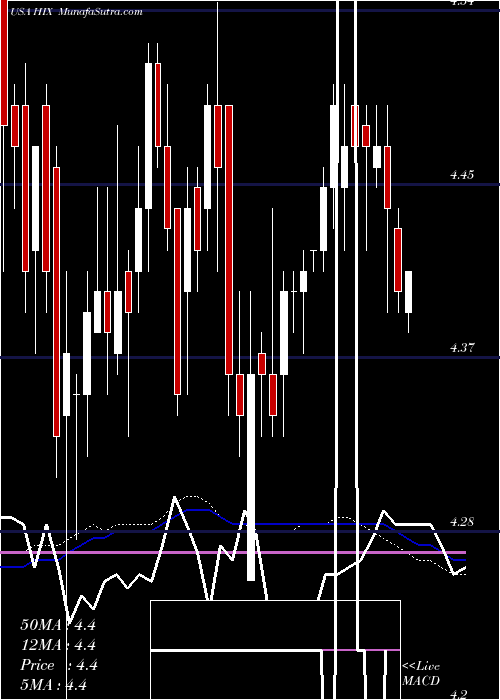Click the 50MA : 4.4 legend entry
500x700 pixels.
[58, 625]
